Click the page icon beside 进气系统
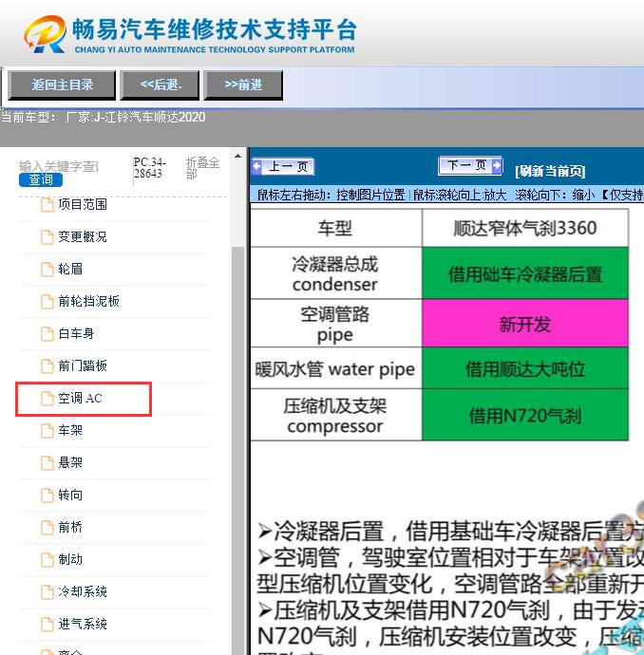Image resolution: width=644 pixels, height=655 pixels. [x=47, y=625]
